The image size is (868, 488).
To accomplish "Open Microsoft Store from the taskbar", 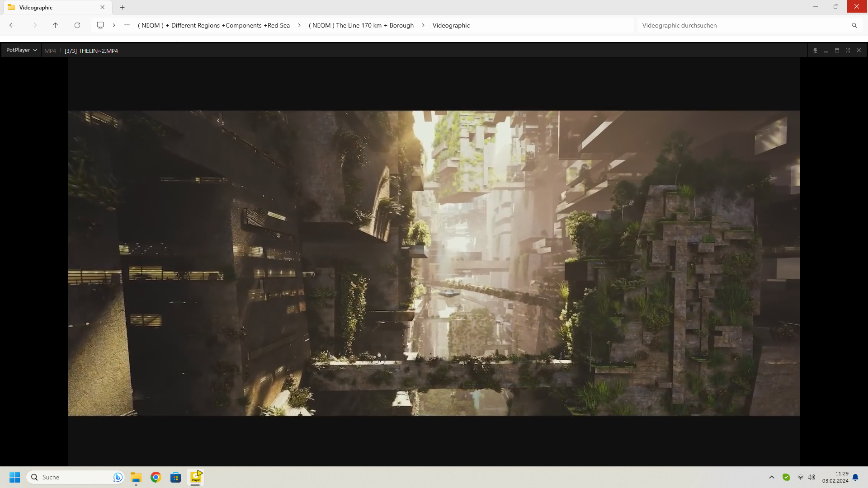I will [x=176, y=477].
